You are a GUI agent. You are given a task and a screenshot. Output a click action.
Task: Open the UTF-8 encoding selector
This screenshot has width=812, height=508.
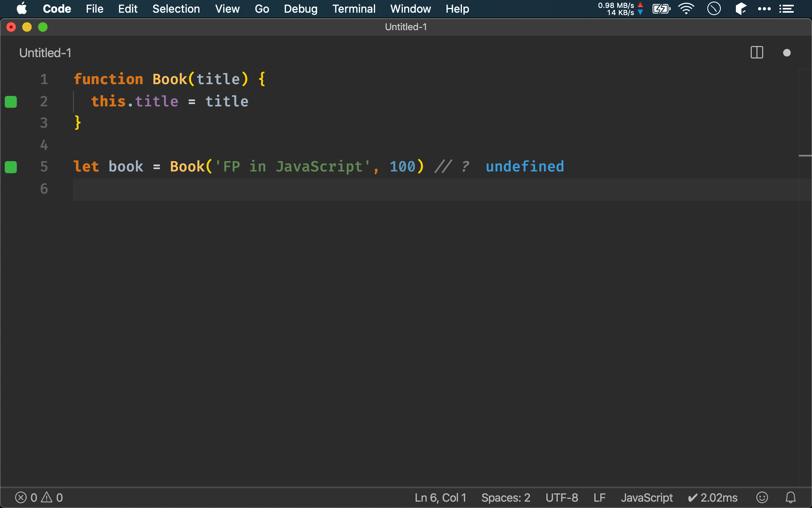[x=561, y=497]
